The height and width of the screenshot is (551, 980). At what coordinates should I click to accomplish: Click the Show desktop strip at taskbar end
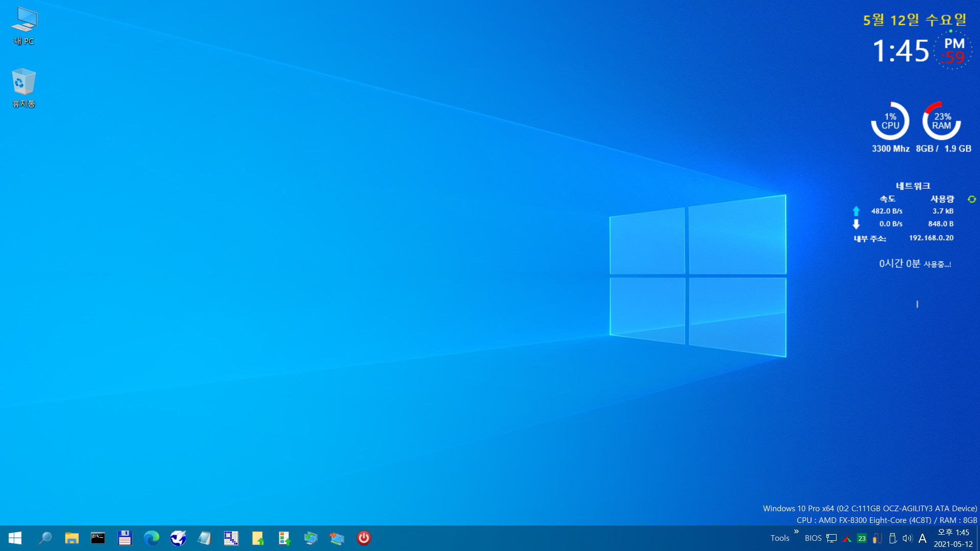978,538
